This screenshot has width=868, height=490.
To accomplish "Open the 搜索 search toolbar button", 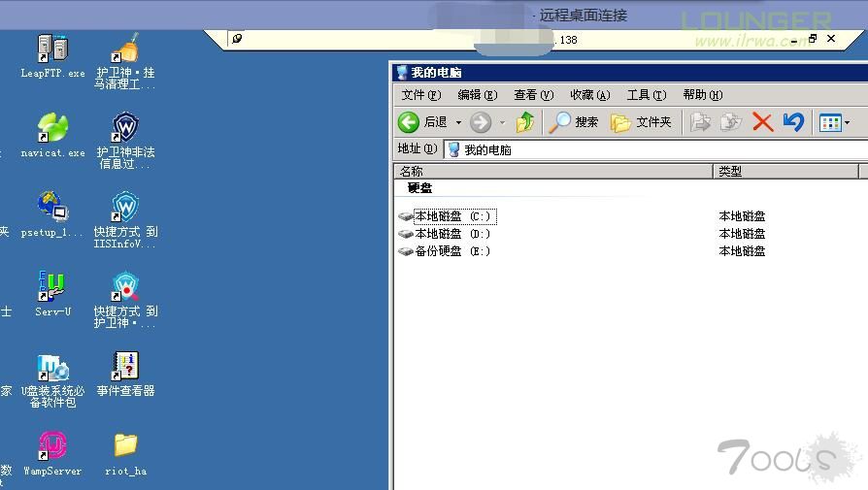I will [x=574, y=122].
